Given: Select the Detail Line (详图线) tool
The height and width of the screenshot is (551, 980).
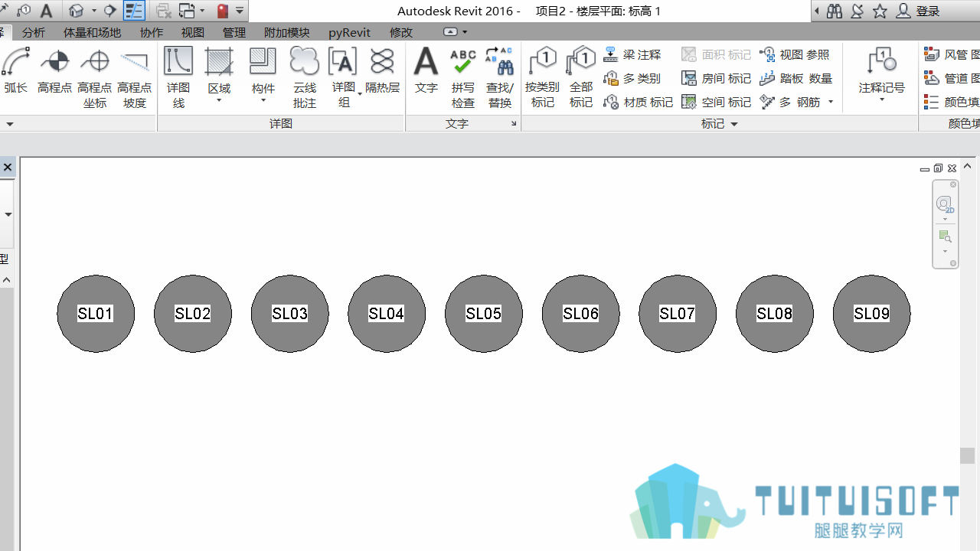Looking at the screenshot, I should (x=178, y=77).
